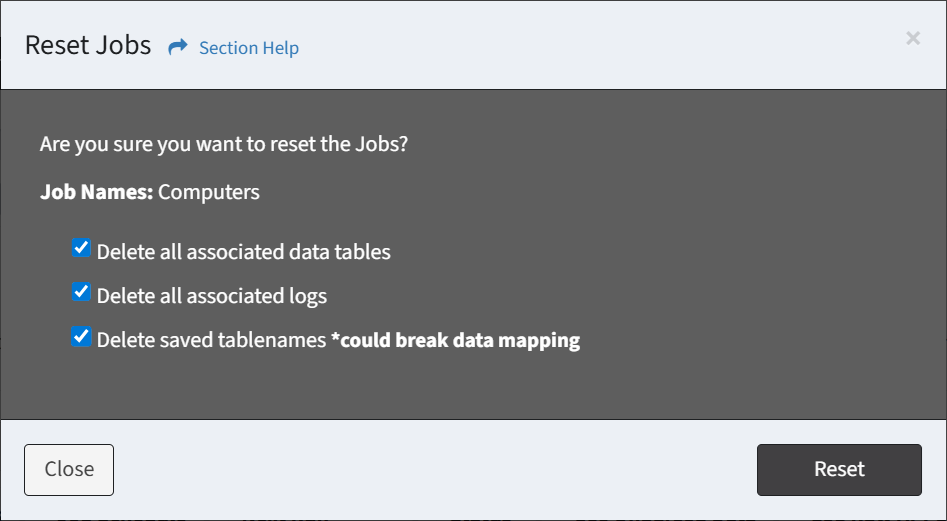Click empty space in the dialog header bar
Viewport: 947px width, 521px height.
point(600,46)
